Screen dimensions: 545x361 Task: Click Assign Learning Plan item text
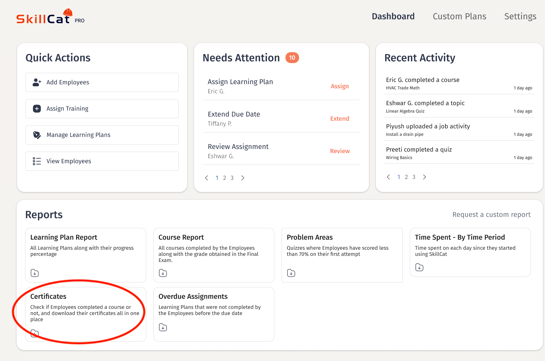click(240, 82)
